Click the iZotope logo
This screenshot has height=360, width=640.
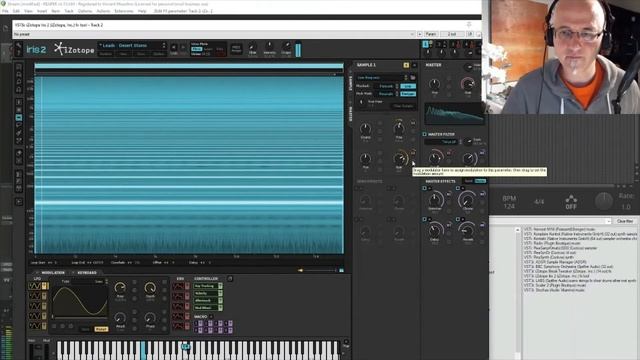pyautogui.click(x=74, y=49)
